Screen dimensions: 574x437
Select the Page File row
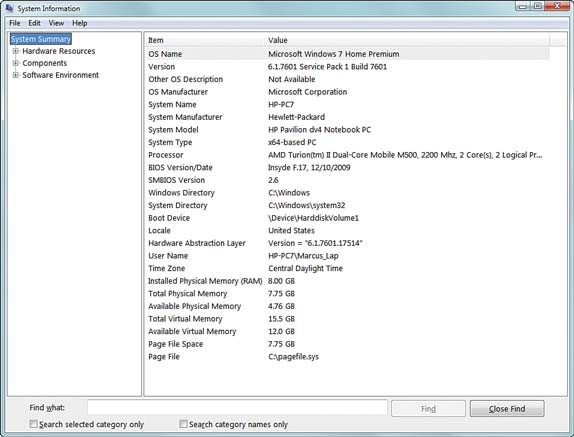pos(347,356)
